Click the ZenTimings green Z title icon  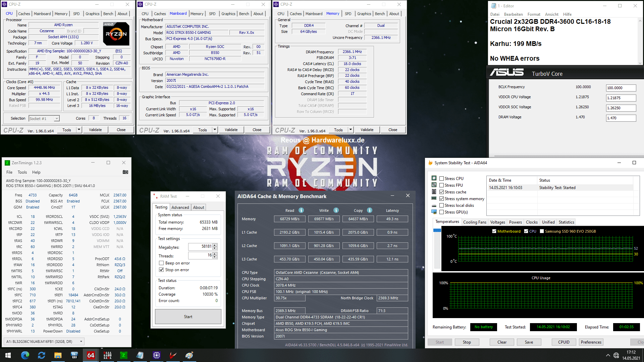tap(7, 163)
